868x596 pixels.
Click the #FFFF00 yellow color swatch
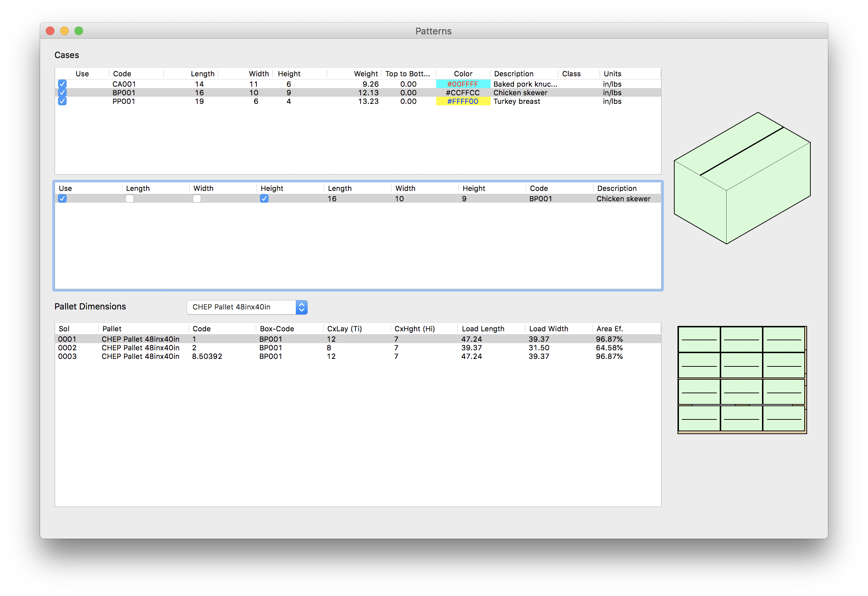click(462, 101)
